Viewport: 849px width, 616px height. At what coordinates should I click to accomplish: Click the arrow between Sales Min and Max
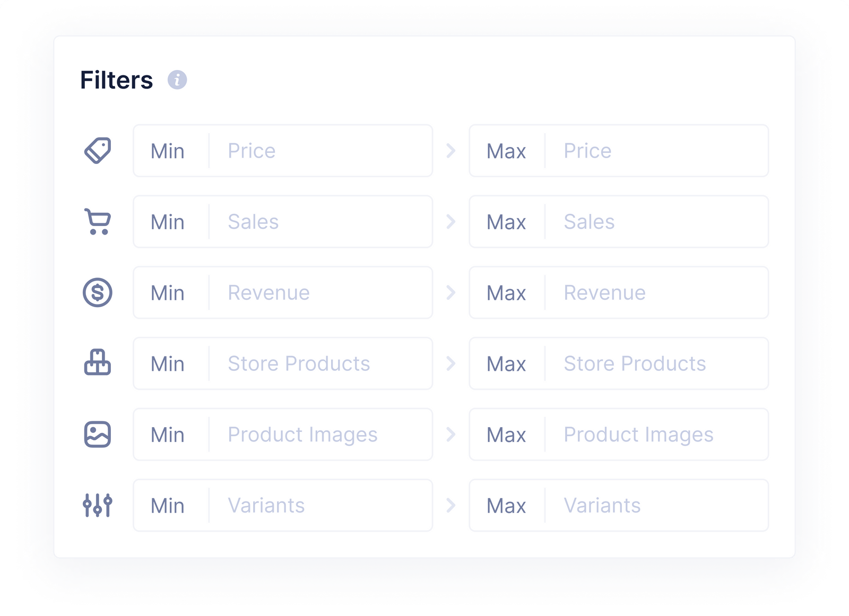click(452, 222)
